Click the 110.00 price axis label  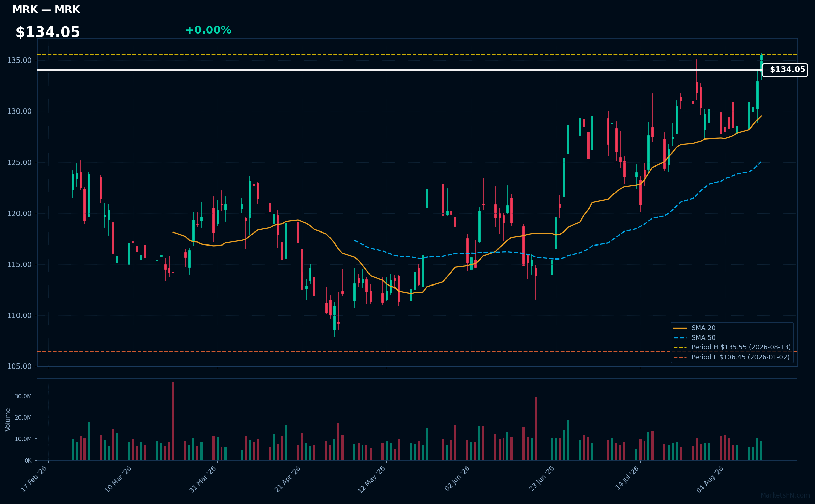click(x=20, y=316)
